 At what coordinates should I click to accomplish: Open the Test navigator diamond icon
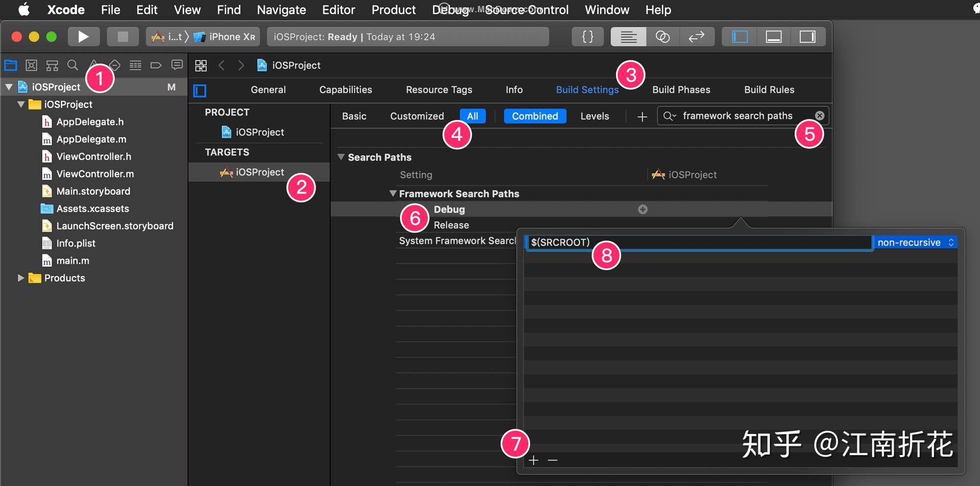tap(115, 65)
